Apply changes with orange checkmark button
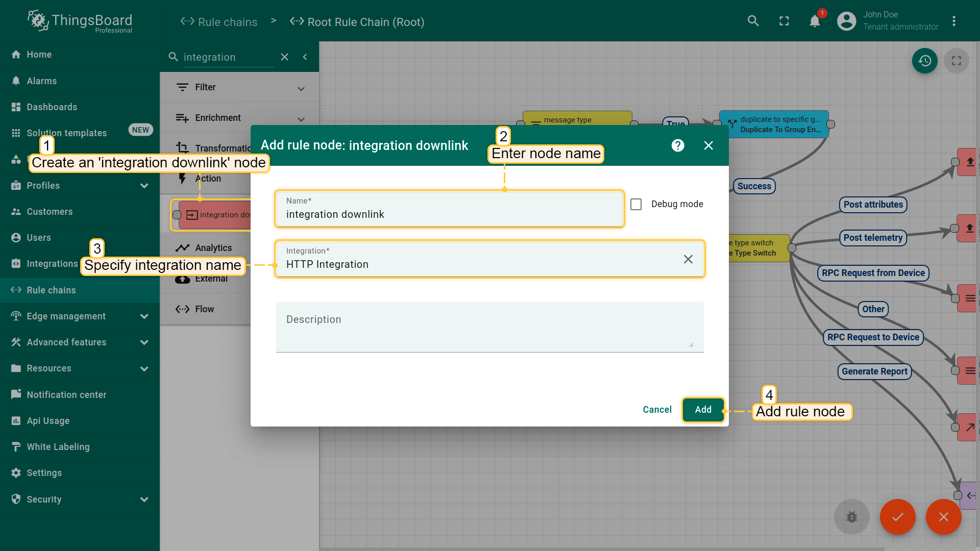The height and width of the screenshot is (551, 980). pos(897,516)
